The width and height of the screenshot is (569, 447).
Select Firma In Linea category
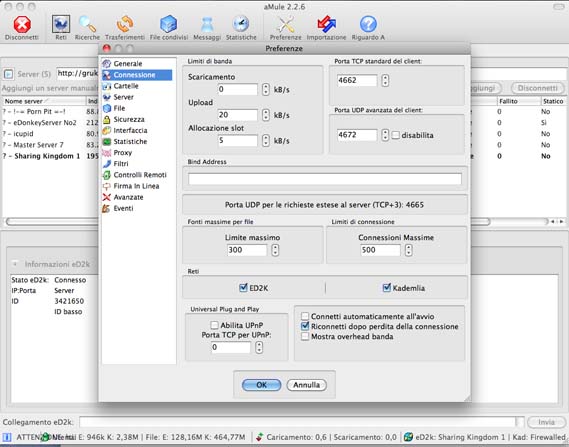[x=137, y=186]
